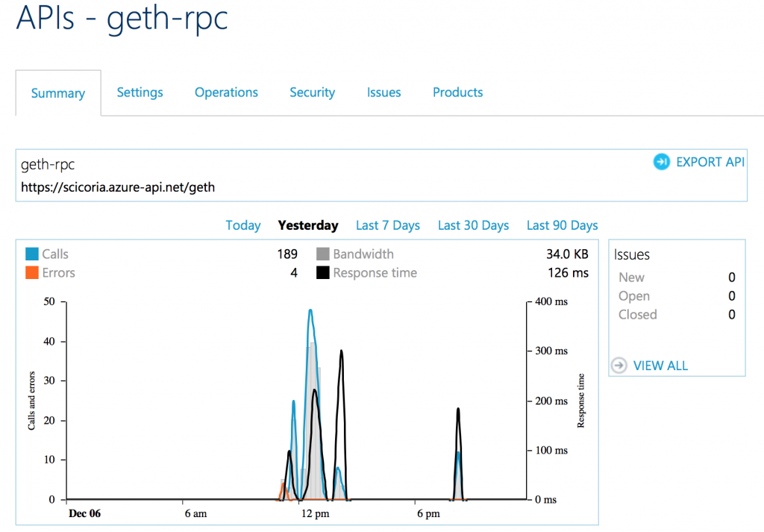Click the EXPORT API circular arrow icon

661,161
